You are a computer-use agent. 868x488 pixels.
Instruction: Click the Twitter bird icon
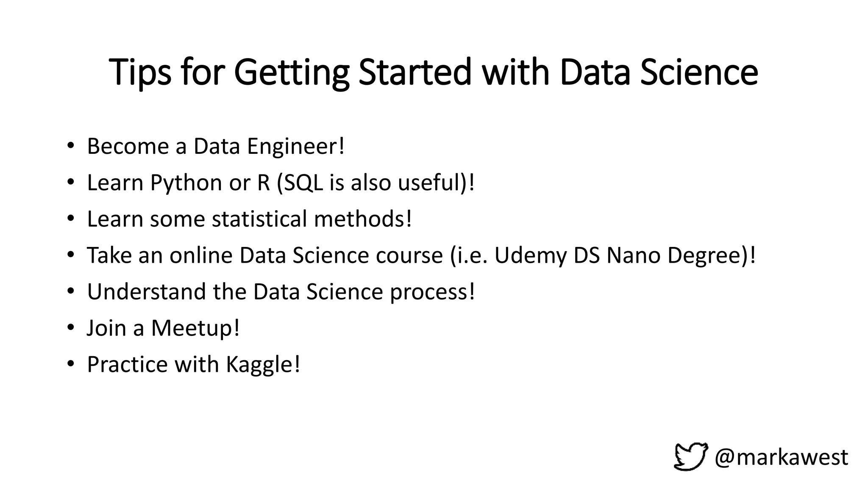[x=690, y=457]
